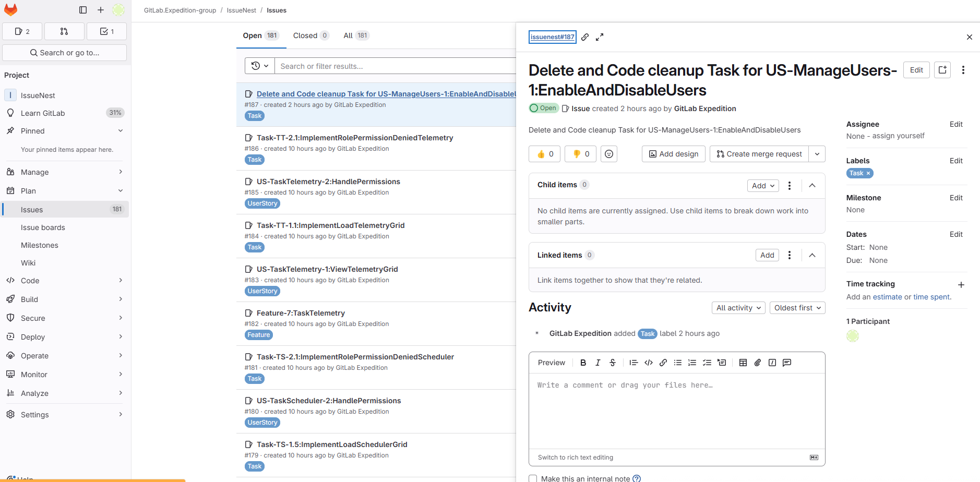Expand issue to full page view

tap(600, 37)
